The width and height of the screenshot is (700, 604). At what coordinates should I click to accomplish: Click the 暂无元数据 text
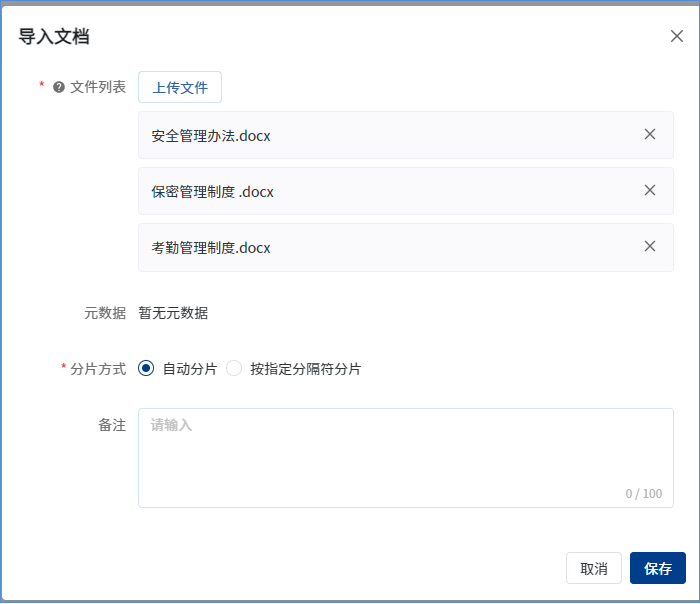[173, 313]
